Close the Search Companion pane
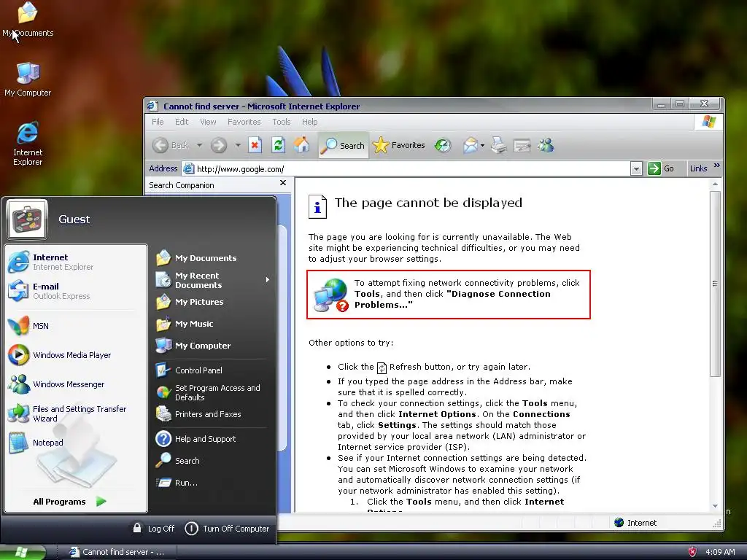 point(283,183)
